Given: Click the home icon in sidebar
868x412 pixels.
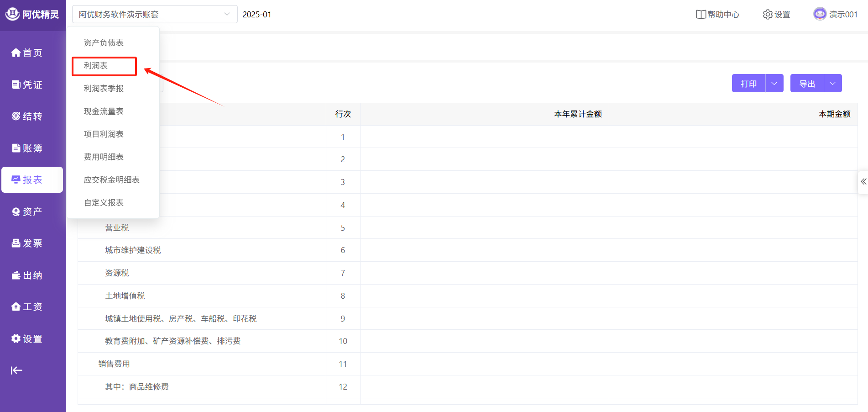Looking at the screenshot, I should (16, 53).
